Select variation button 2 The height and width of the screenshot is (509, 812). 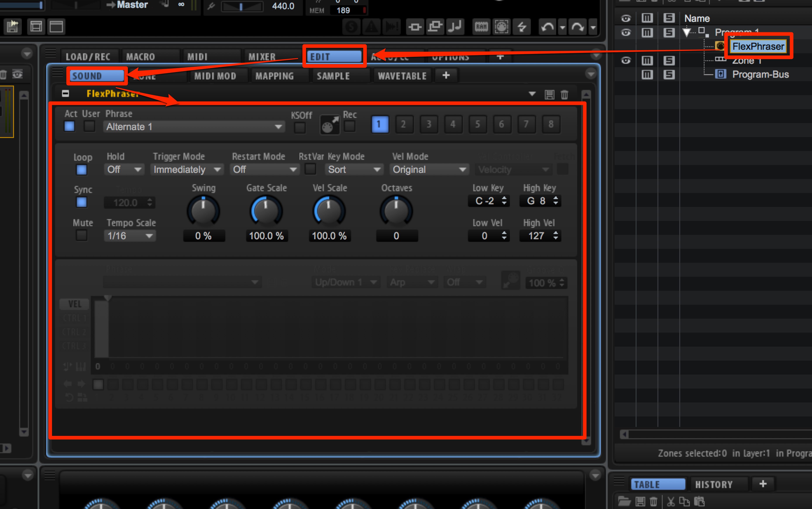pos(404,125)
